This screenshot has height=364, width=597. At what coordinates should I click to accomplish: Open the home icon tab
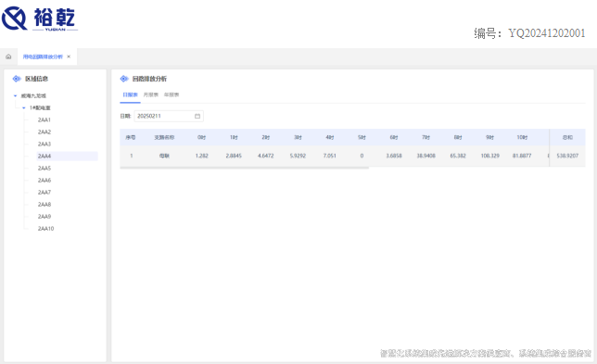point(8,56)
